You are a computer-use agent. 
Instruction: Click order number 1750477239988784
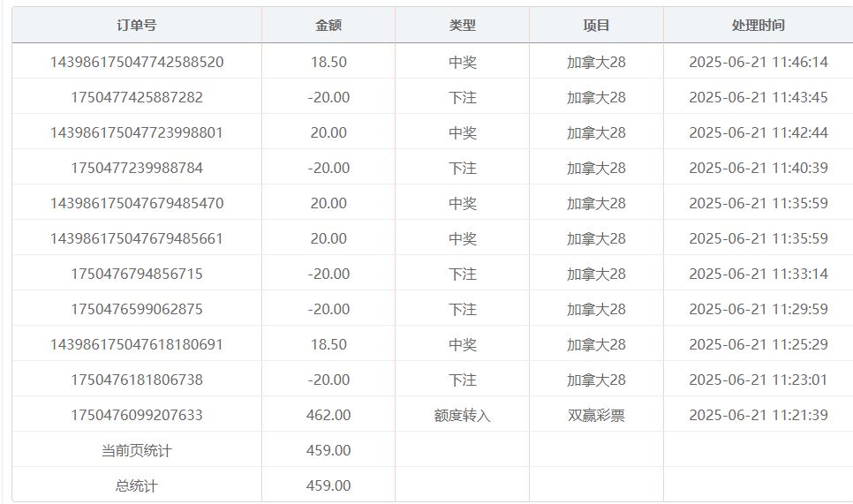click(137, 168)
